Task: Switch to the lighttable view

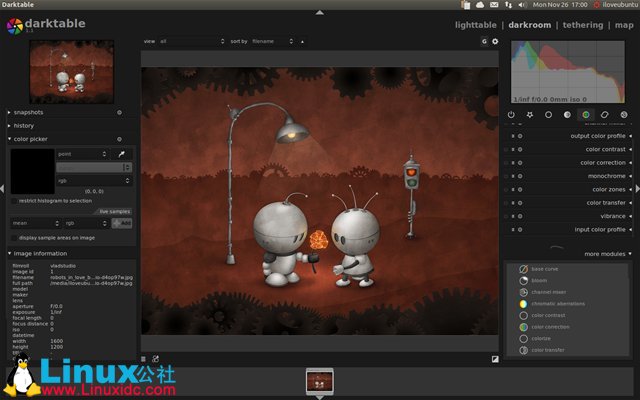Action: pos(475,24)
